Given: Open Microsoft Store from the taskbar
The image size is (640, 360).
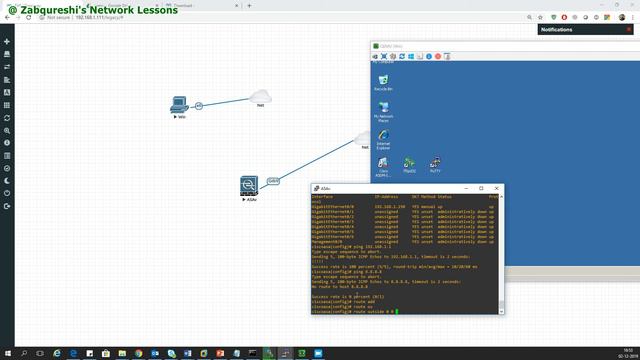Looking at the screenshot, I should click(106, 353).
